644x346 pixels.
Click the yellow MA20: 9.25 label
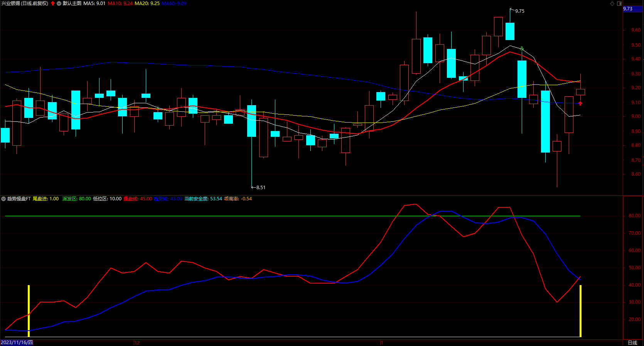pyautogui.click(x=147, y=3)
